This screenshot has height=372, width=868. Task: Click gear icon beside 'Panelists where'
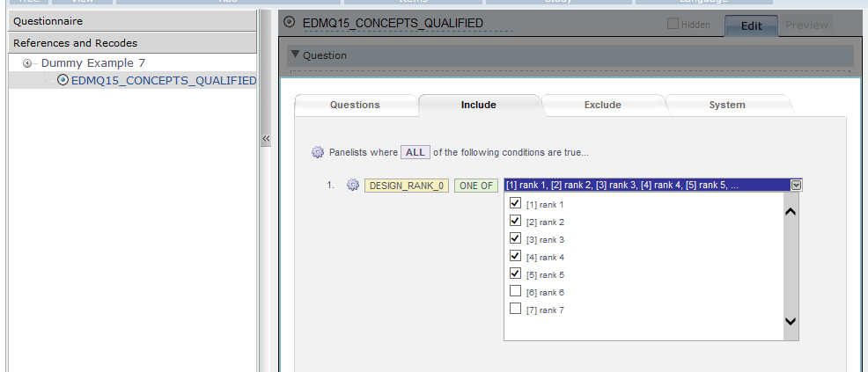pos(317,152)
